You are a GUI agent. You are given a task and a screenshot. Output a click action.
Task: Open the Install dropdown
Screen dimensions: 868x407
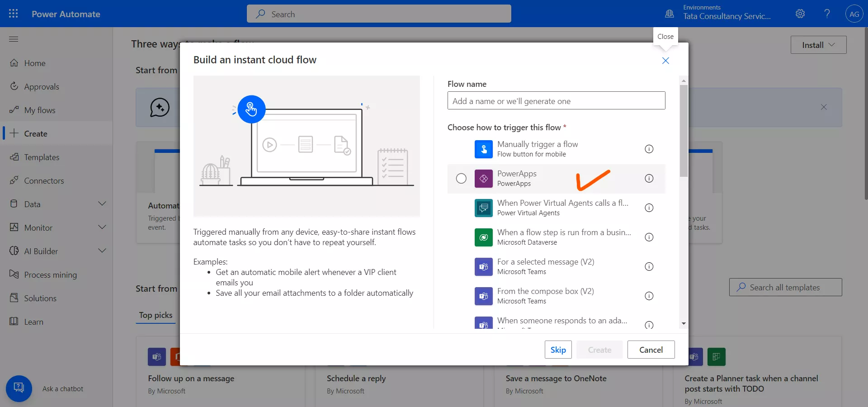coord(818,45)
